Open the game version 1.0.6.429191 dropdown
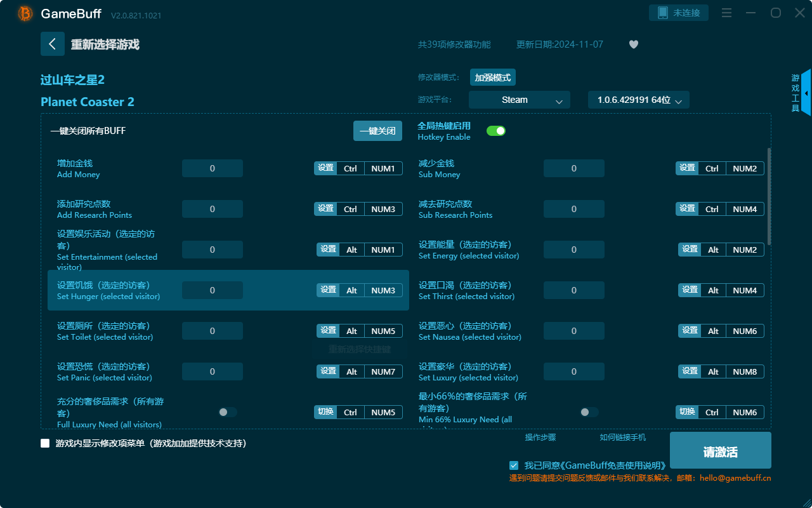The image size is (812, 508). (x=638, y=100)
